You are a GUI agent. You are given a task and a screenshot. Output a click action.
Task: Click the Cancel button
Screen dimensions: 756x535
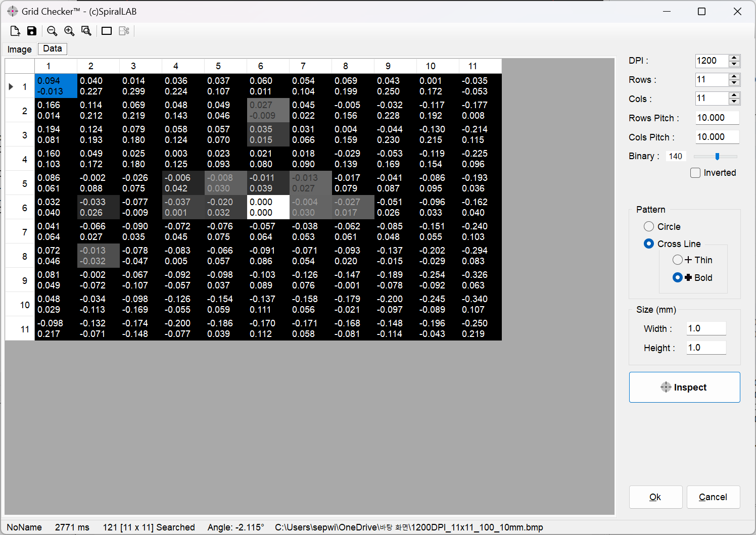[x=713, y=497]
